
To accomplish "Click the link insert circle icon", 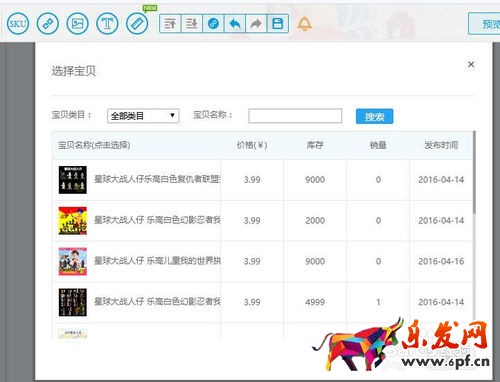I will coord(48,24).
